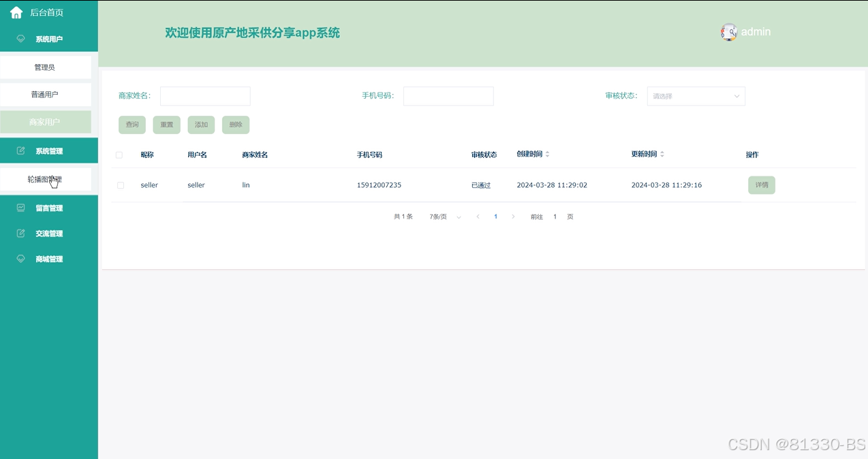
Task: Click the edit icon beside 系统管理
Action: tap(20, 151)
